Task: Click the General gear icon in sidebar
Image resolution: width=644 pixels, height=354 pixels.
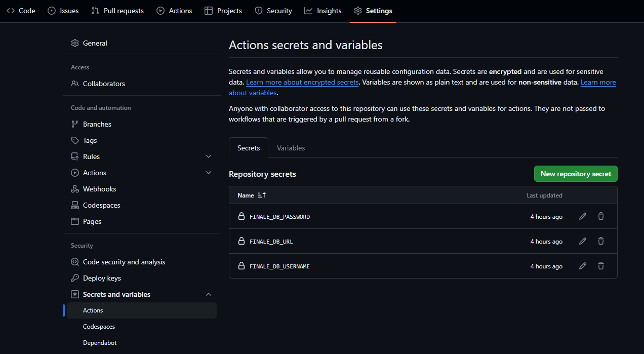Action: (x=75, y=43)
